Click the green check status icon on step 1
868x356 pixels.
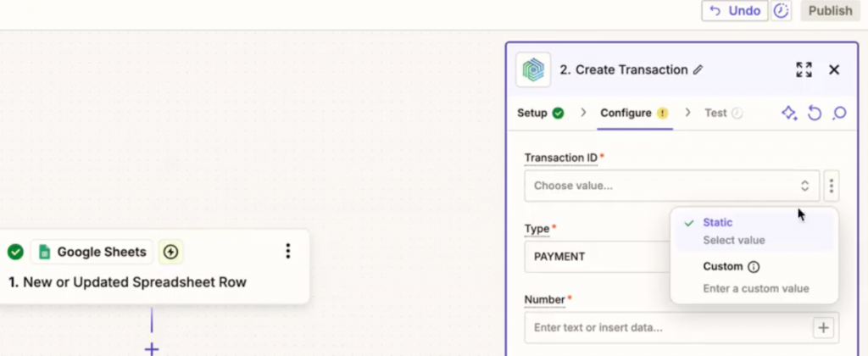coord(15,253)
